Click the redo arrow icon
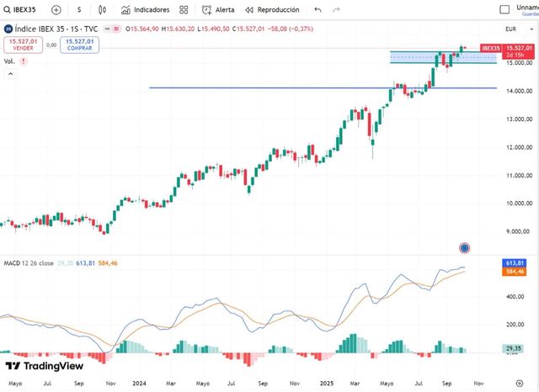This screenshot has width=539, height=392. (x=336, y=10)
